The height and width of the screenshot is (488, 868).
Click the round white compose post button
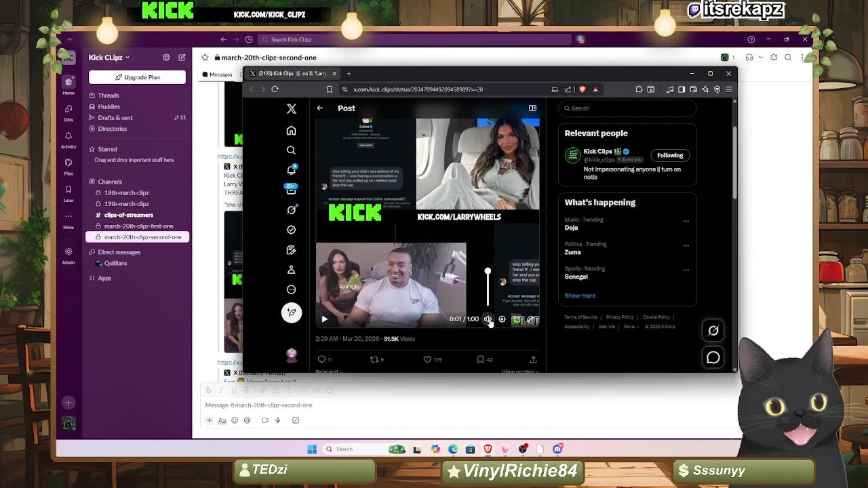[292, 312]
